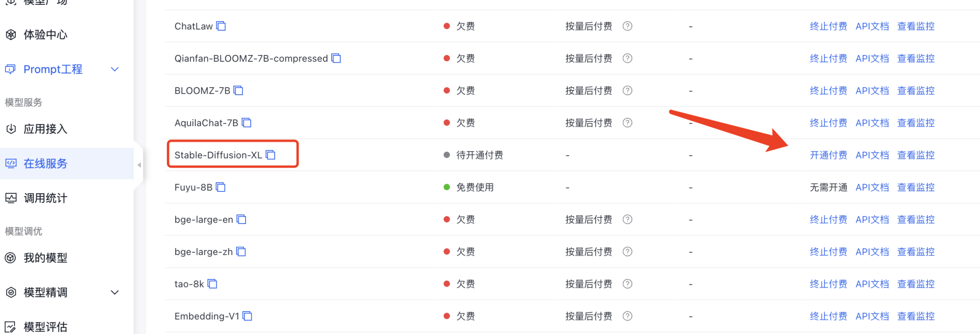This screenshot has height=334, width=980.
Task: Copy the ChatLaw model name
Action: click(x=221, y=26)
